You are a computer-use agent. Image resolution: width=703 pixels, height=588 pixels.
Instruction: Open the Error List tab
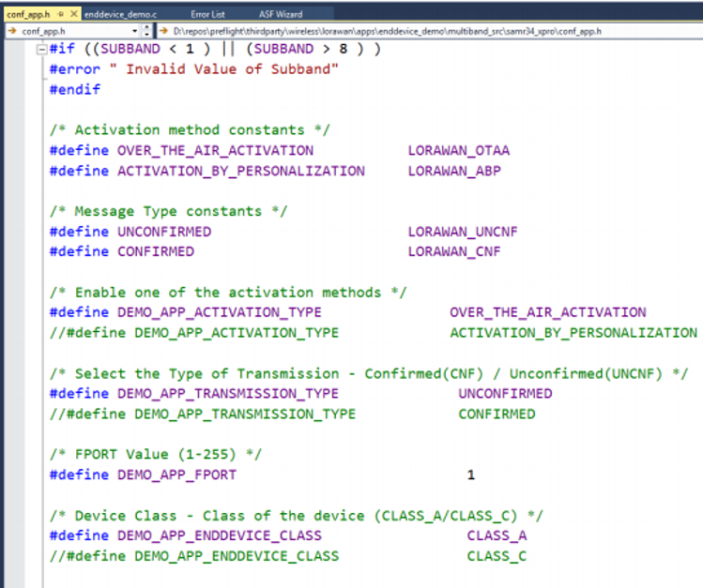pyautogui.click(x=207, y=14)
